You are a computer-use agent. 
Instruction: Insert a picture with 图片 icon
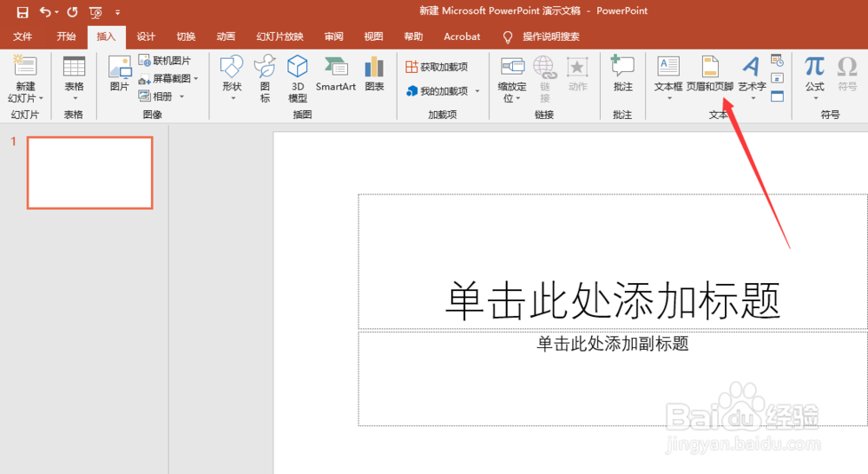point(120,74)
